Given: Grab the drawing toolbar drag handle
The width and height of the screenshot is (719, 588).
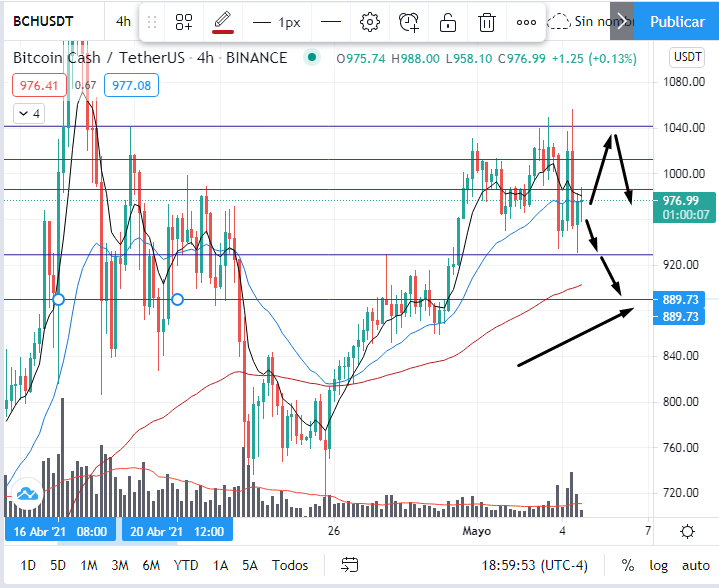Looking at the screenshot, I should pos(152,22).
